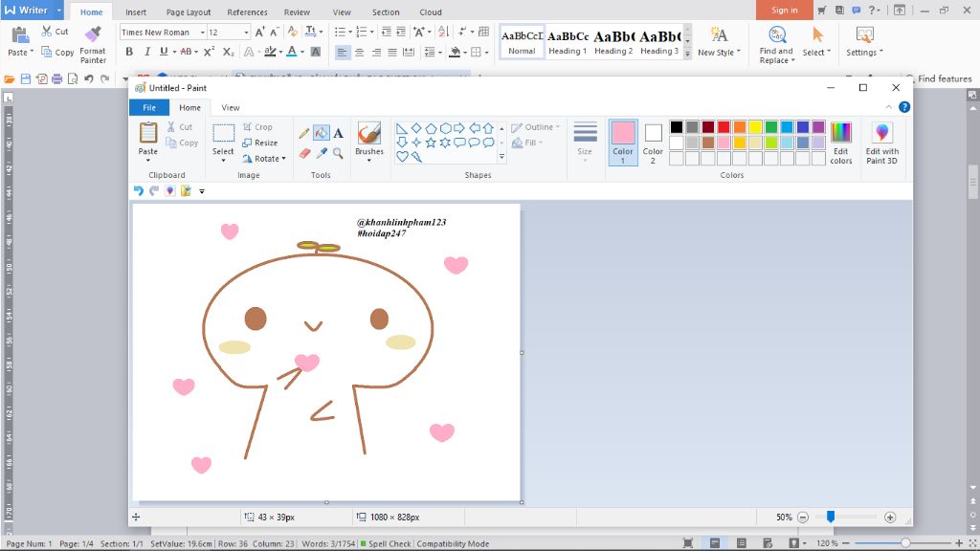Click Format Painter in Writer
The width and height of the screenshot is (980, 551).
[93, 46]
